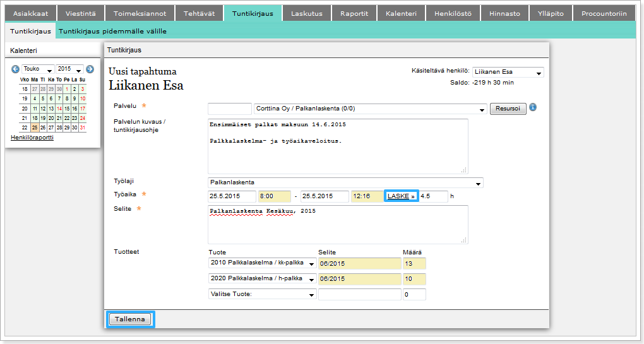Click the start time field 8:00
644x344 pixels.
click(275, 196)
